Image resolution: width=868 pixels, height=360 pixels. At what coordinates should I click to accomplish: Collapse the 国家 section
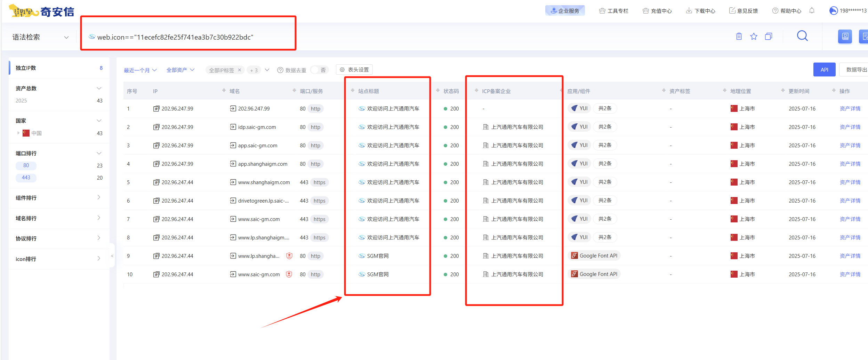99,121
